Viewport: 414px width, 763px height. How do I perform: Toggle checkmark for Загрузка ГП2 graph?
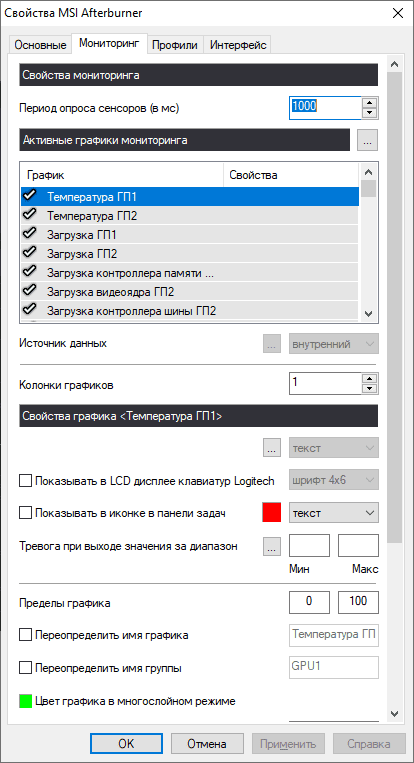click(31, 253)
